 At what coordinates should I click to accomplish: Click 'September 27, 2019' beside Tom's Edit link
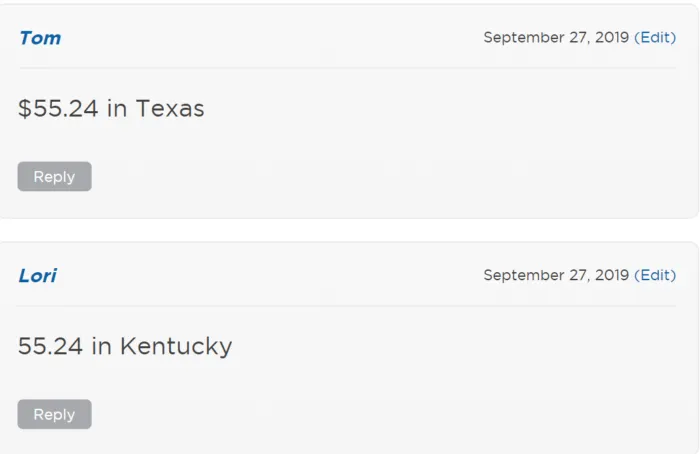point(555,37)
